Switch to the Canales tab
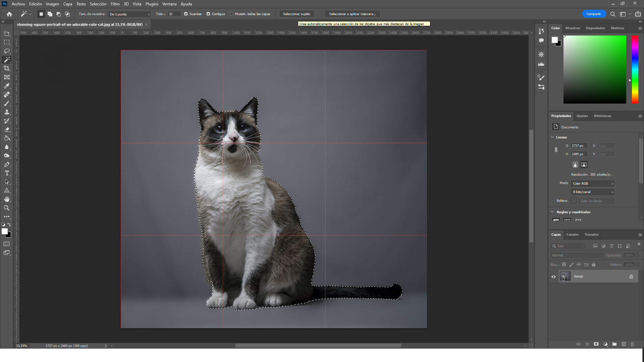Screen dimensions: 644x362 click(x=572, y=235)
